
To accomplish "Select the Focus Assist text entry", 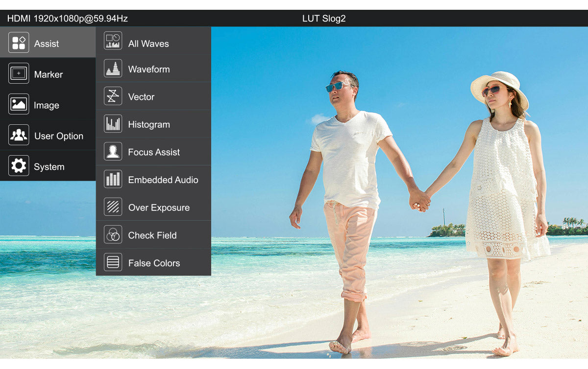I will (154, 152).
